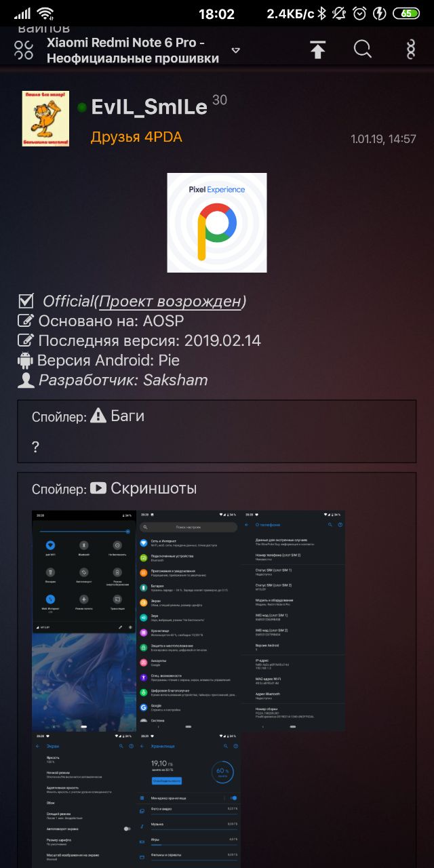Screen dimensions: 434x868
Task: Tap the post date 1.01.19, 14:57
Action: (383, 139)
